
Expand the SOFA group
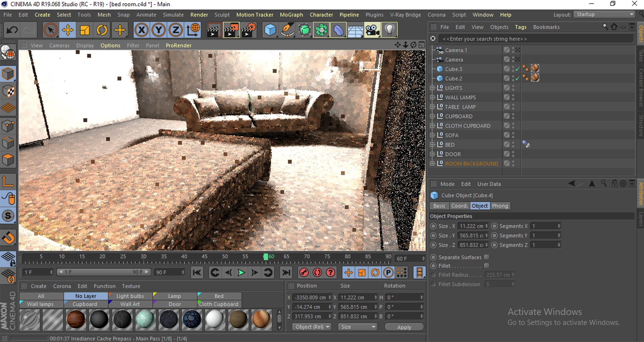432,135
